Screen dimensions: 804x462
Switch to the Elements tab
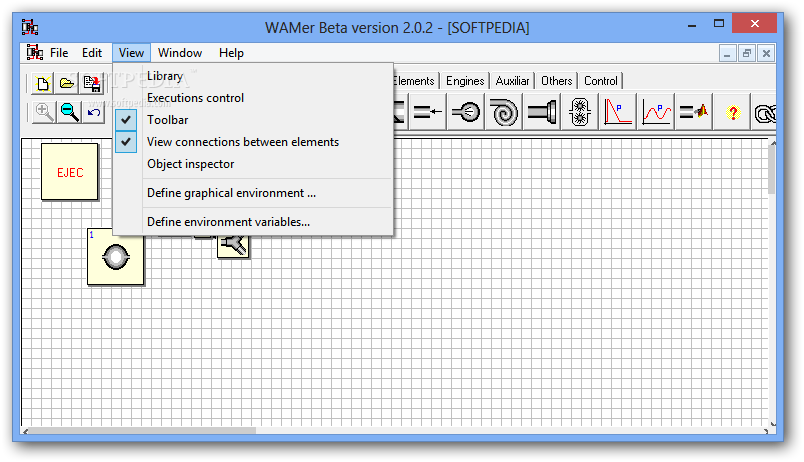click(x=414, y=81)
